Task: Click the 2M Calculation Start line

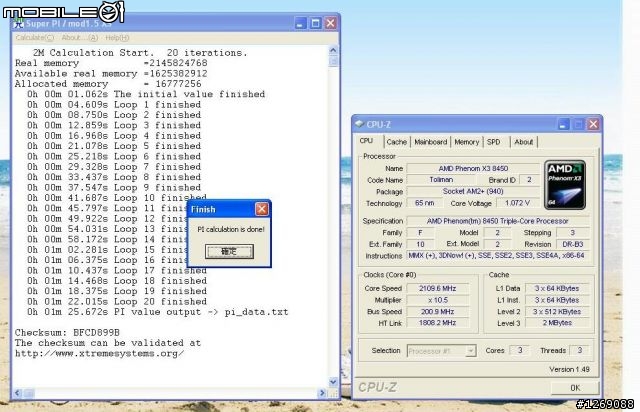Action: pyautogui.click(x=140, y=53)
